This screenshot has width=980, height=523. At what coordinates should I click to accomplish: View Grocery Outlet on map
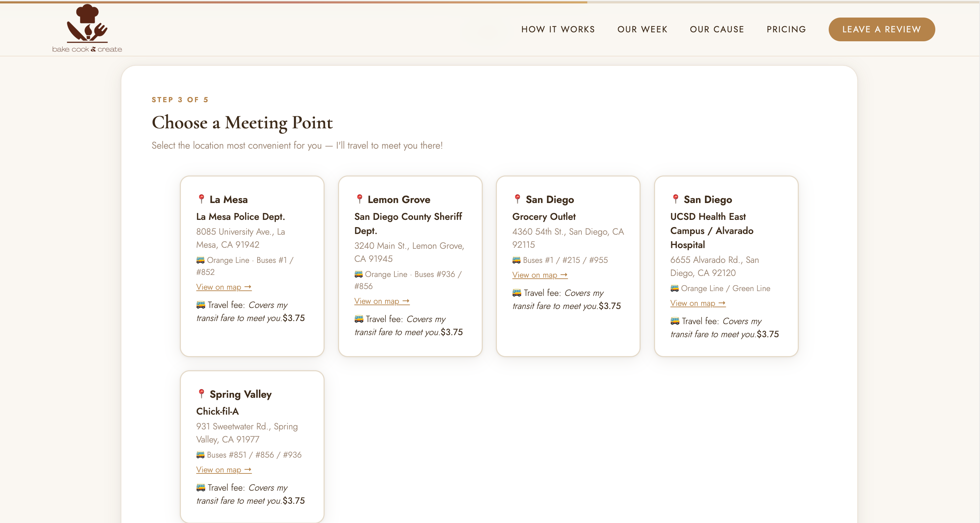[x=540, y=275]
